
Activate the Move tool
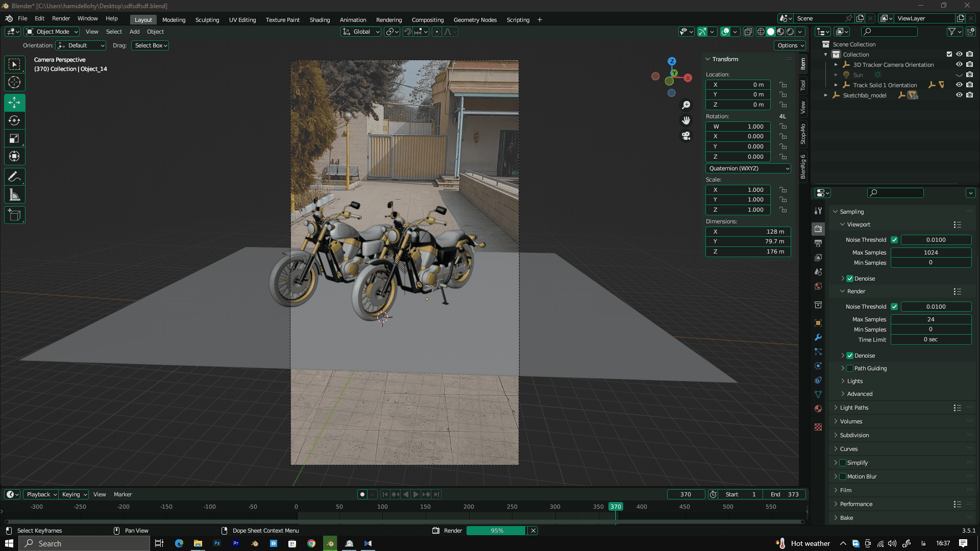tap(14, 103)
